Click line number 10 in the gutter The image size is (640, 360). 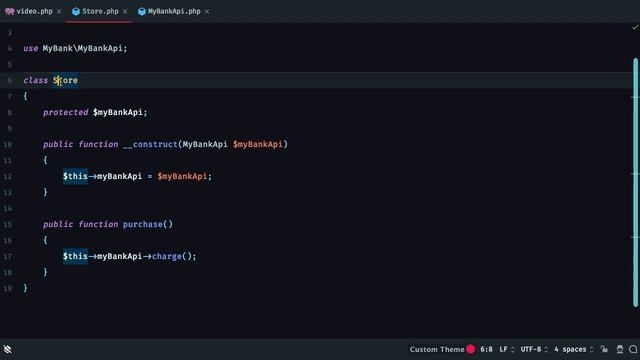(7, 144)
